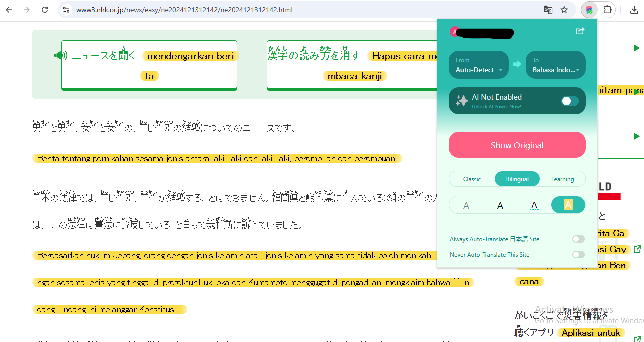This screenshot has height=342, width=644.
Task: Click the Show Original button
Action: click(517, 145)
